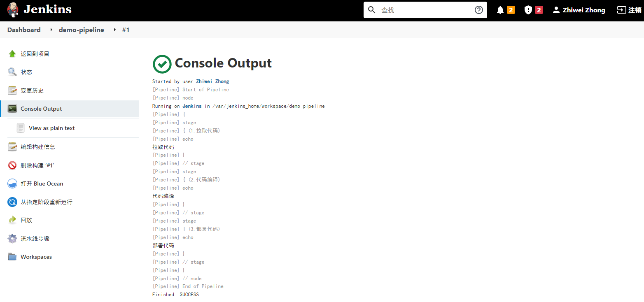Choose 删除构建 '#1' in sidebar
Screen dimensions: 644x302
[x=37, y=165]
